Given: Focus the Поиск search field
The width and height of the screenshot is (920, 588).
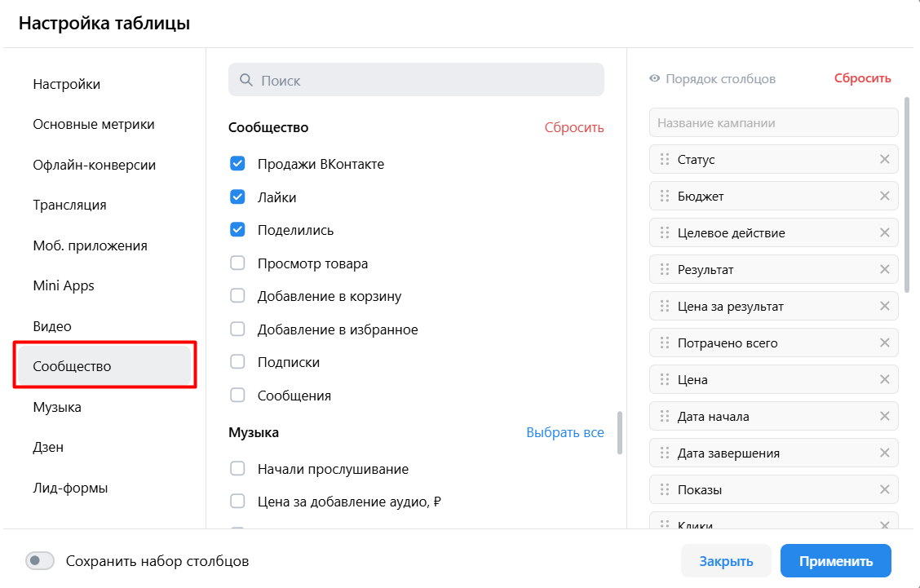Looking at the screenshot, I should click(416, 81).
